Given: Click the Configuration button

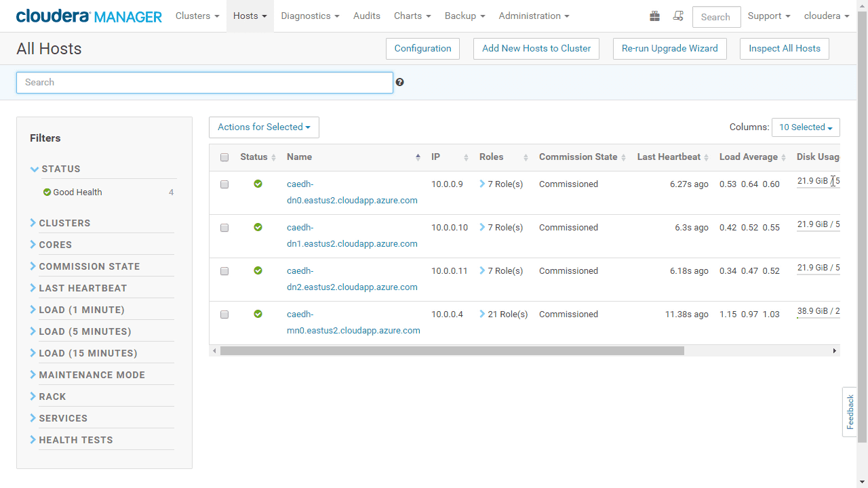Looking at the screenshot, I should 422,48.
